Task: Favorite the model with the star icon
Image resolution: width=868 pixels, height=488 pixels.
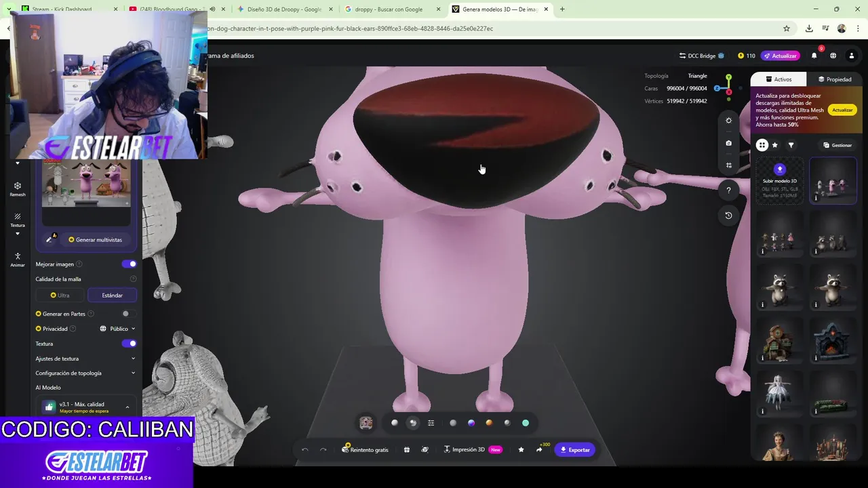Action: 521,449
